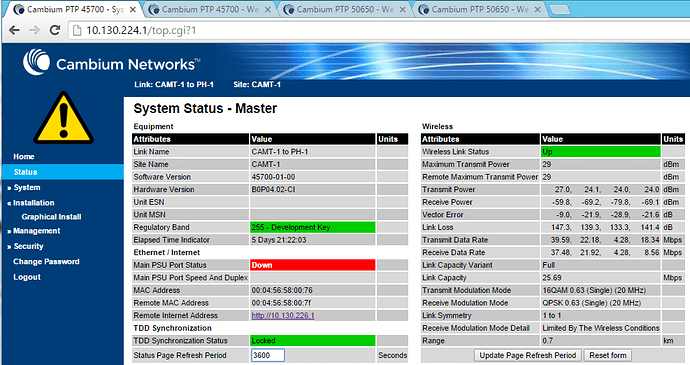Click Link Capacity Variant value Full

(549, 265)
